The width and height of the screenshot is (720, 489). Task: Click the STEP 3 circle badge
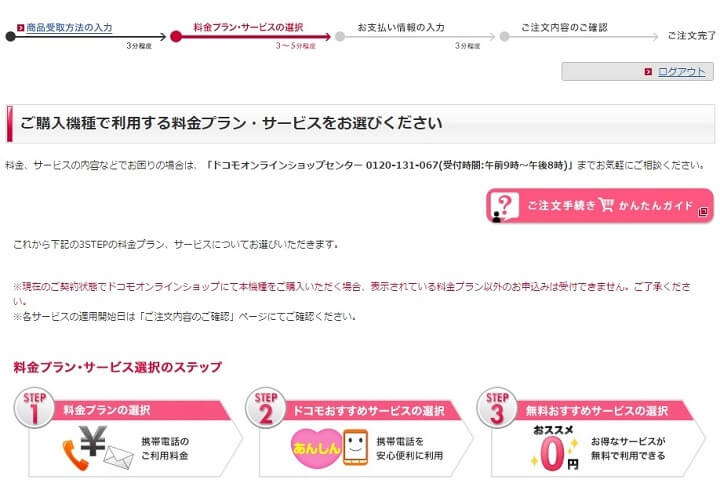coord(497,408)
